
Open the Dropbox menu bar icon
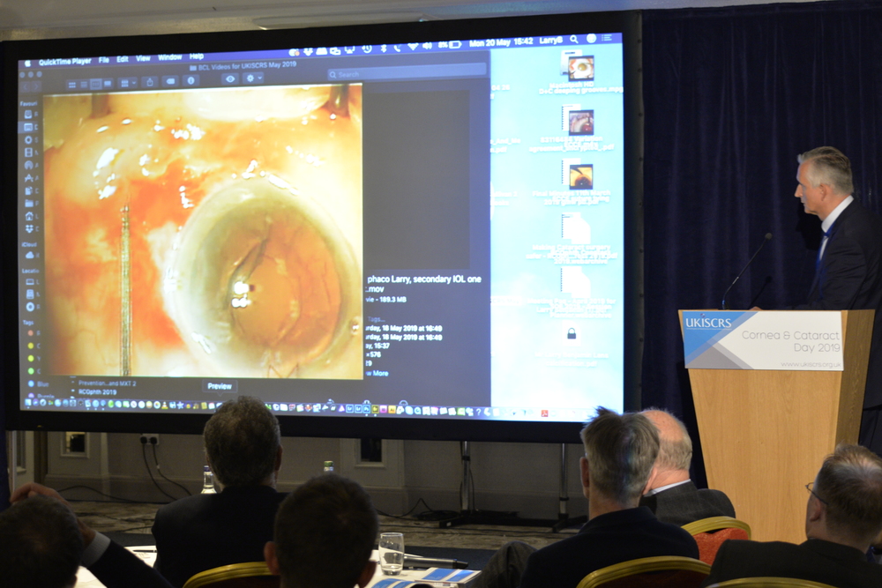pos(308,52)
